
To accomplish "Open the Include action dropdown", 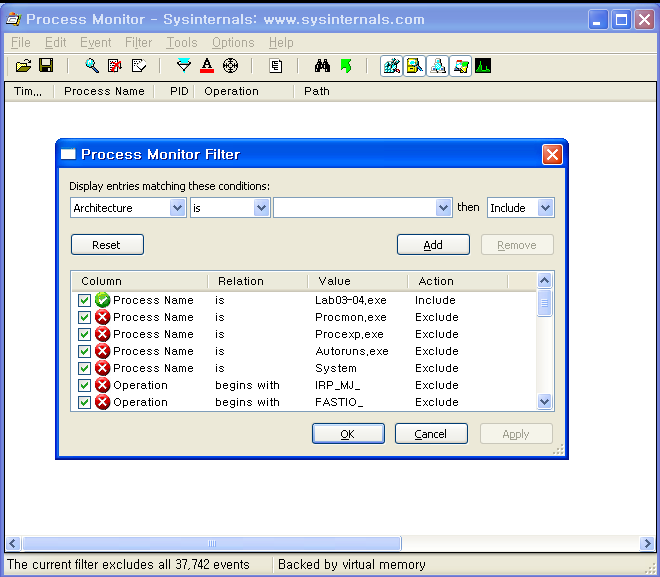I will [x=545, y=207].
